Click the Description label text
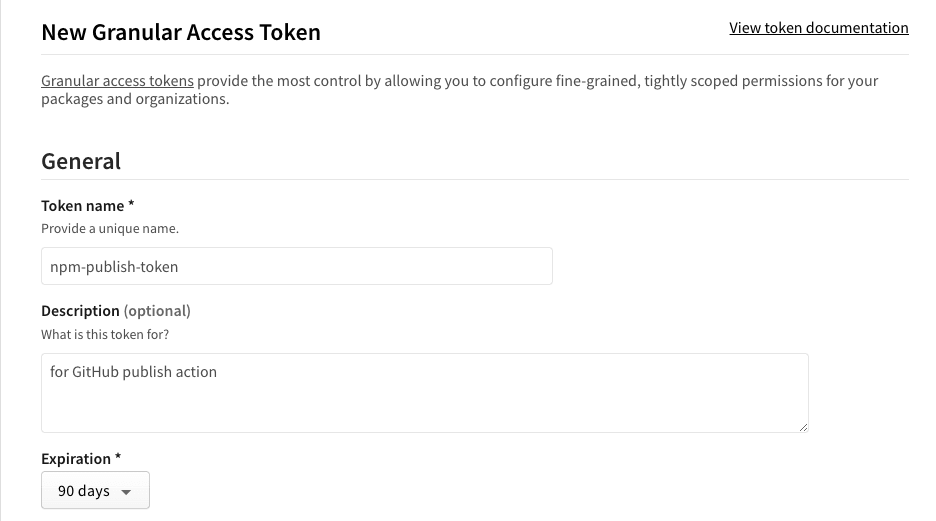The width and height of the screenshot is (936, 521). (x=80, y=311)
